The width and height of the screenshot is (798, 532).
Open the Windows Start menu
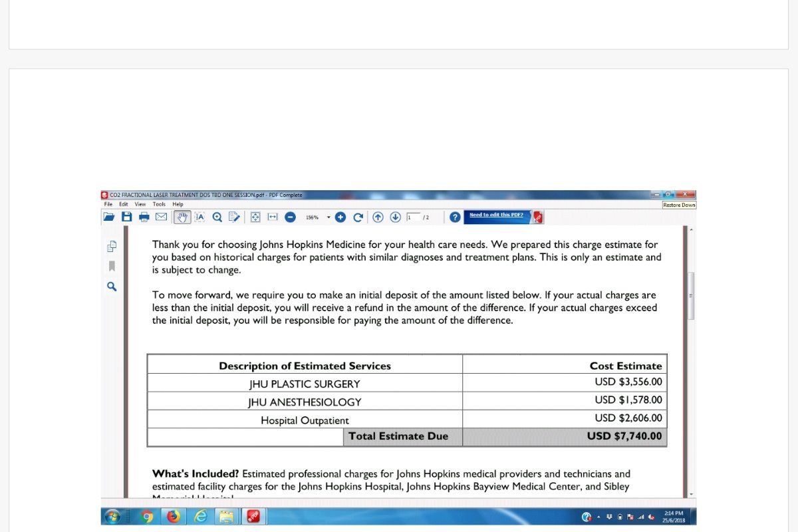pos(112,517)
